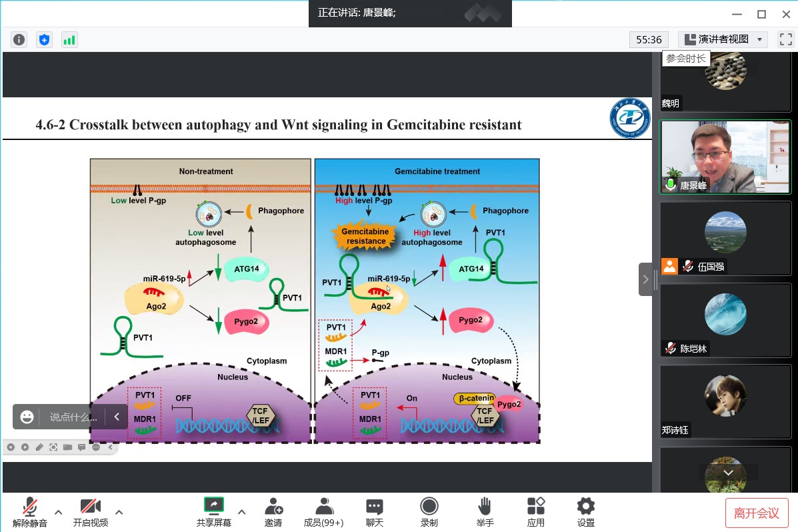The height and width of the screenshot is (532, 798).
Task: Collapse the participant video sidebar
Action: 645,279
